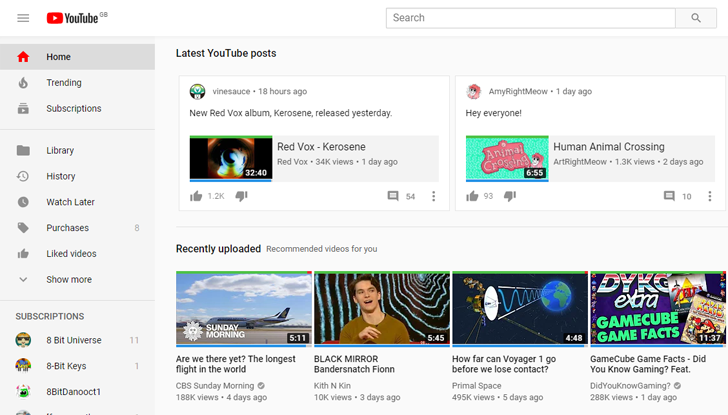
Task: Open Kith N Kin channel
Action: tap(332, 386)
